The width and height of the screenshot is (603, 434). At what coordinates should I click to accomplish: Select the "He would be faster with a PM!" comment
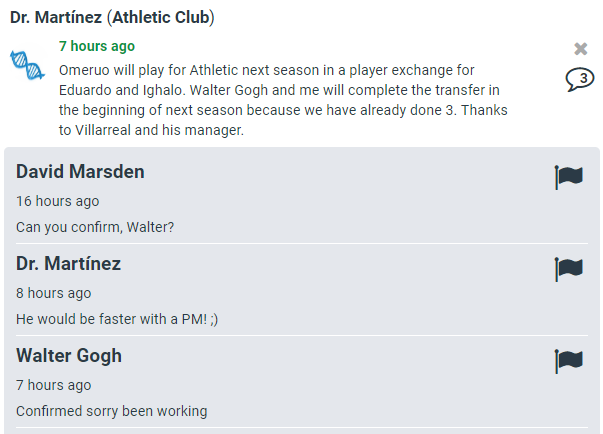pos(117,319)
